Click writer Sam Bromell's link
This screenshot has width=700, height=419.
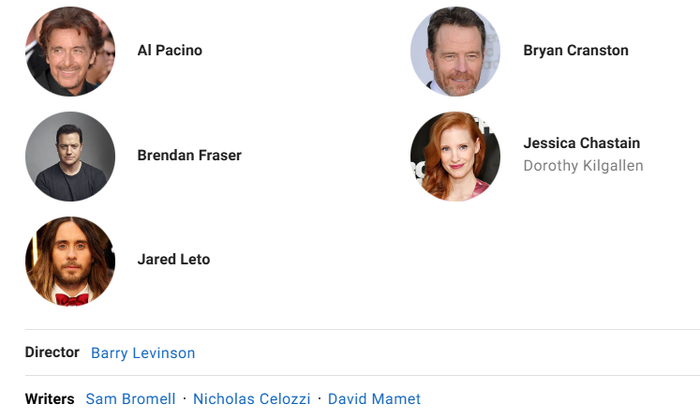[130, 399]
